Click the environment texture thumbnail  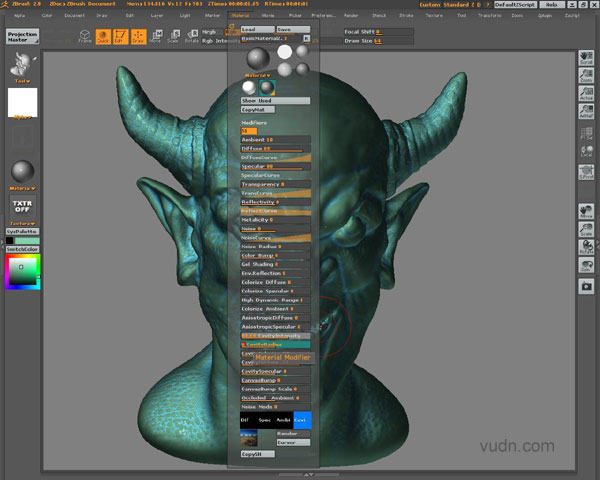pyautogui.click(x=249, y=438)
